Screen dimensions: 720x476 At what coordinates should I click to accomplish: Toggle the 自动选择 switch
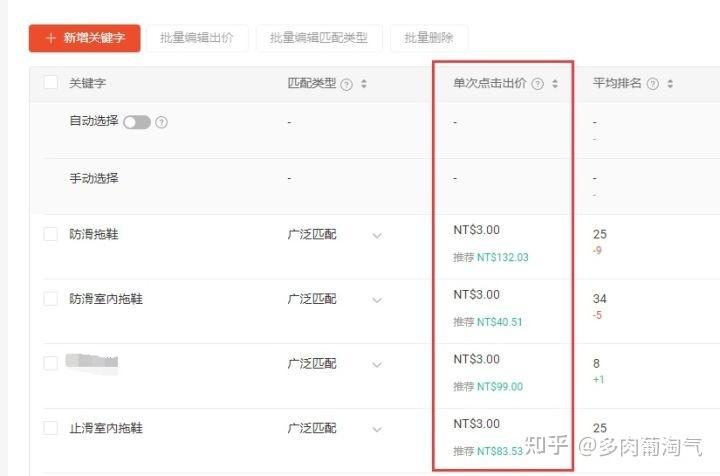137,122
